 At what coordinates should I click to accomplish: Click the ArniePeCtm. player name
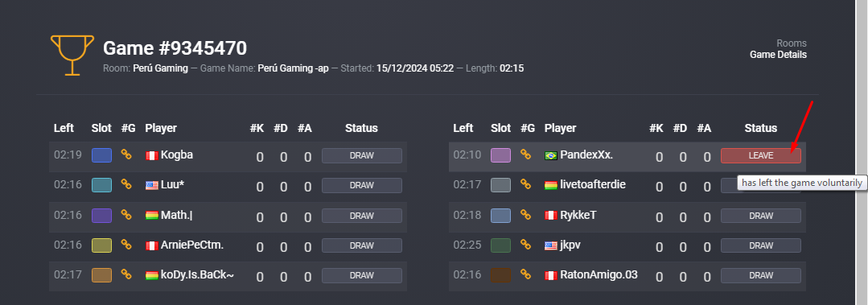click(x=192, y=245)
